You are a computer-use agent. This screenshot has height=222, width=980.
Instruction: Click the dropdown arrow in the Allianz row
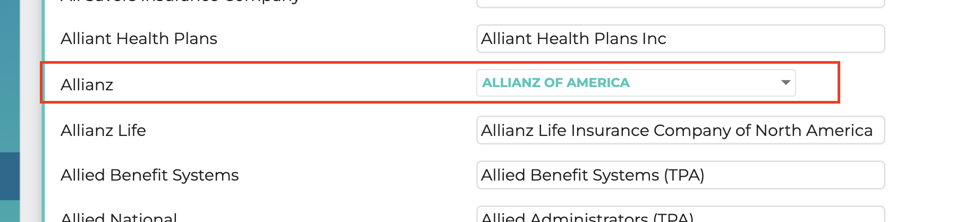(x=785, y=83)
